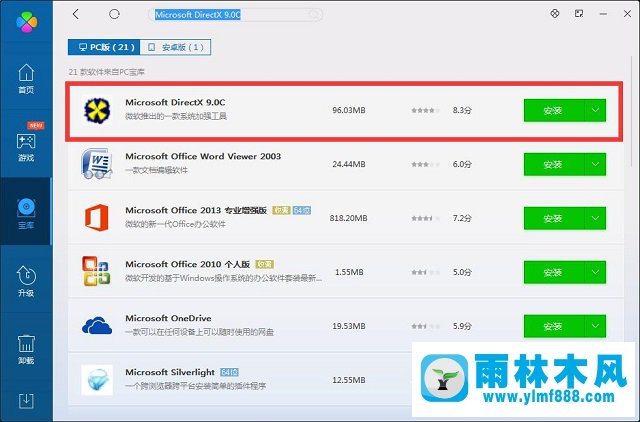Viewport: 640px width, 422px height.
Task: Click the 96.03MB size value
Action: [x=349, y=110]
